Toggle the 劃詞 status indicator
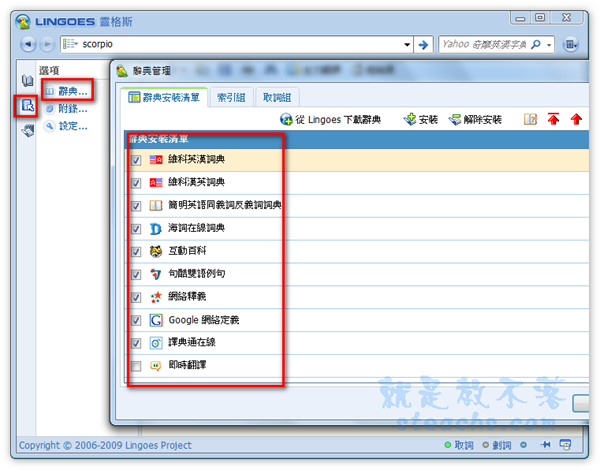This screenshot has height=470, width=600. (497, 445)
